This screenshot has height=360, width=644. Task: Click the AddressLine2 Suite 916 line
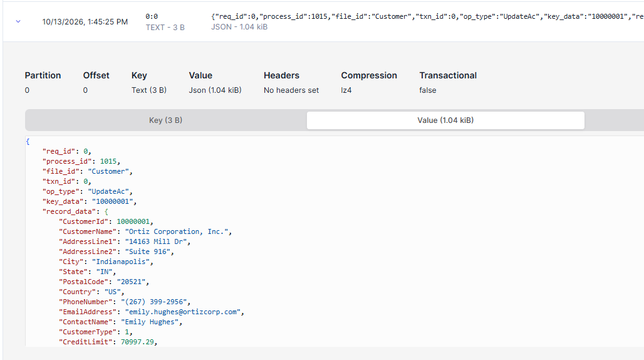tap(117, 251)
